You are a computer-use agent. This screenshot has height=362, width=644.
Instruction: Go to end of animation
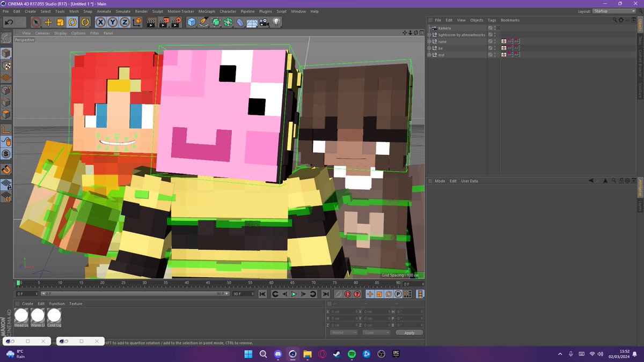pyautogui.click(x=325, y=294)
